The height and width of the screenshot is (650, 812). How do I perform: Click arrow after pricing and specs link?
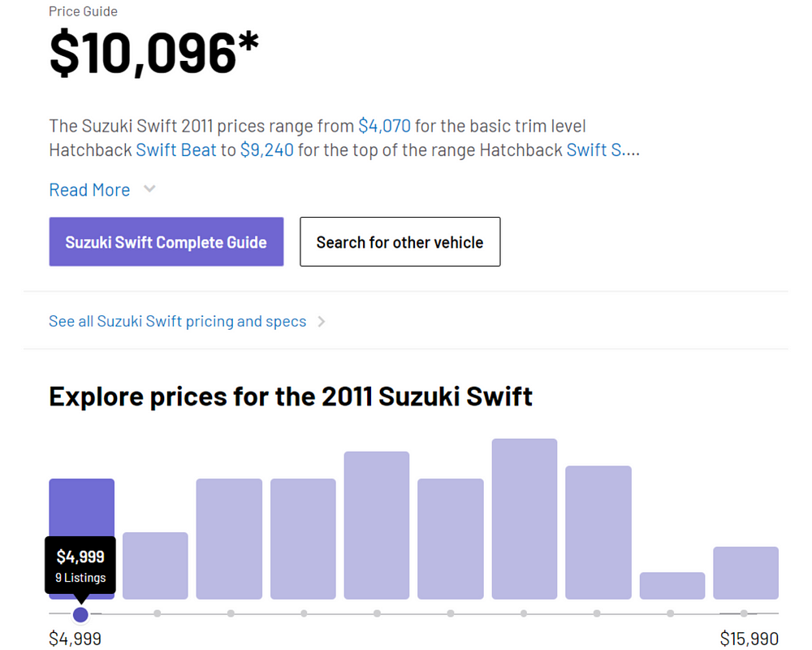coord(321,322)
